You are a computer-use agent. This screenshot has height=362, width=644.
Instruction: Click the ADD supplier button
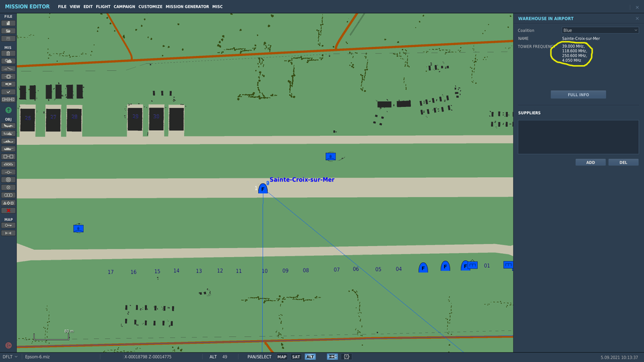tap(591, 162)
